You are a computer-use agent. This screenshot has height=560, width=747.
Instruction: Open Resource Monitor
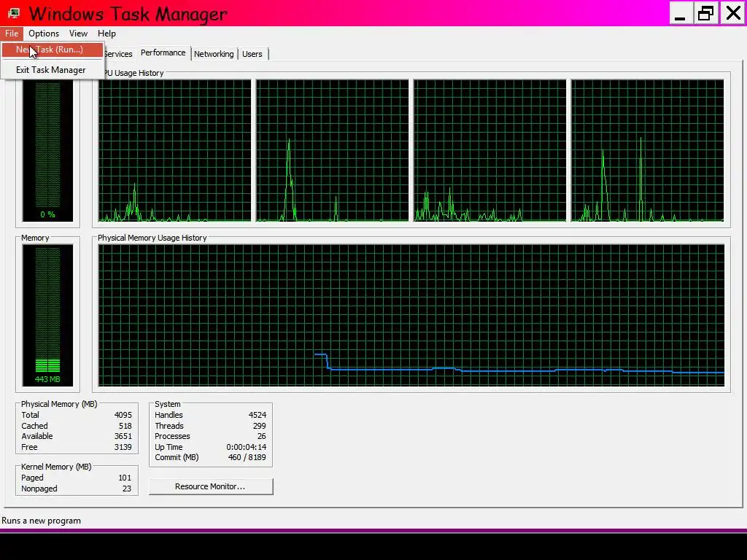click(x=211, y=486)
